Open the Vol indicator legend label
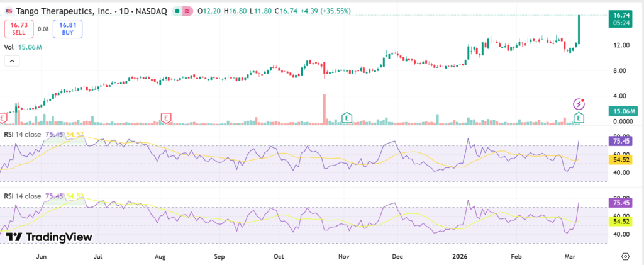Image resolution: width=644 pixels, height=265 pixels. [9, 47]
